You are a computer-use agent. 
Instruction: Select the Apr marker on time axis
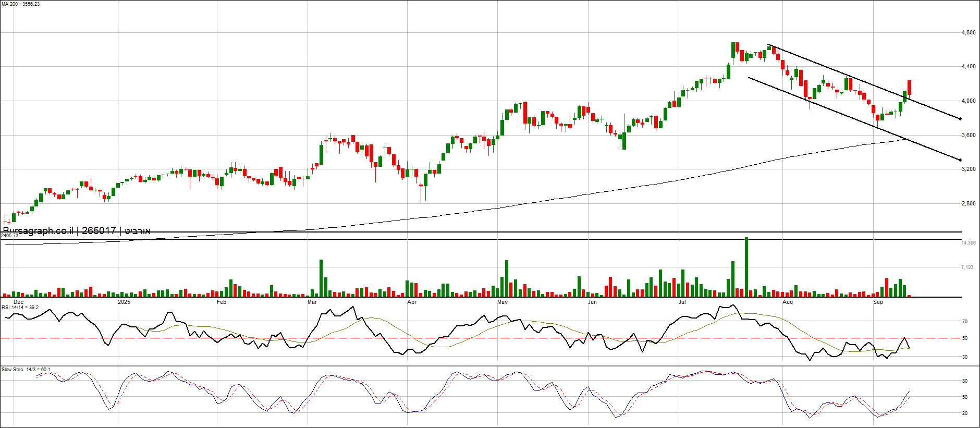[x=412, y=302]
